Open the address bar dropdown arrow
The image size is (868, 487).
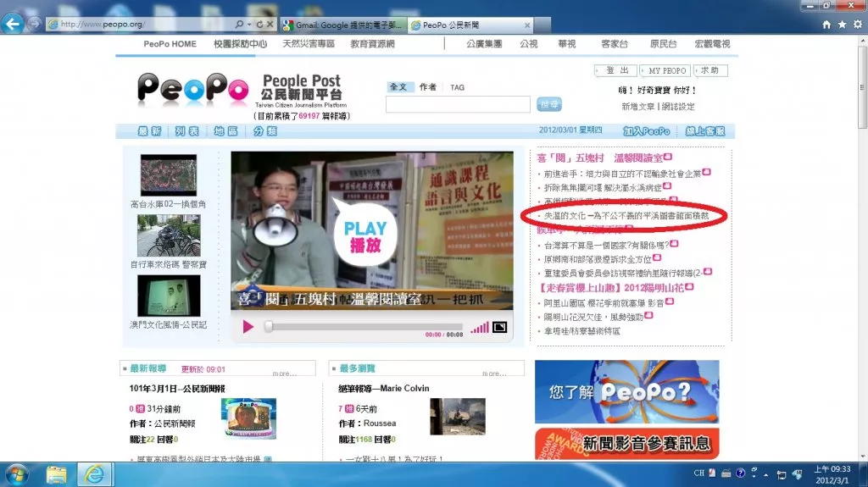tap(249, 25)
